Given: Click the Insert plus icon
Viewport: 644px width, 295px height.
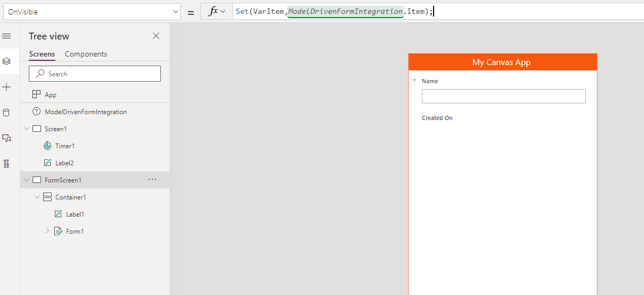Looking at the screenshot, I should 6,87.
